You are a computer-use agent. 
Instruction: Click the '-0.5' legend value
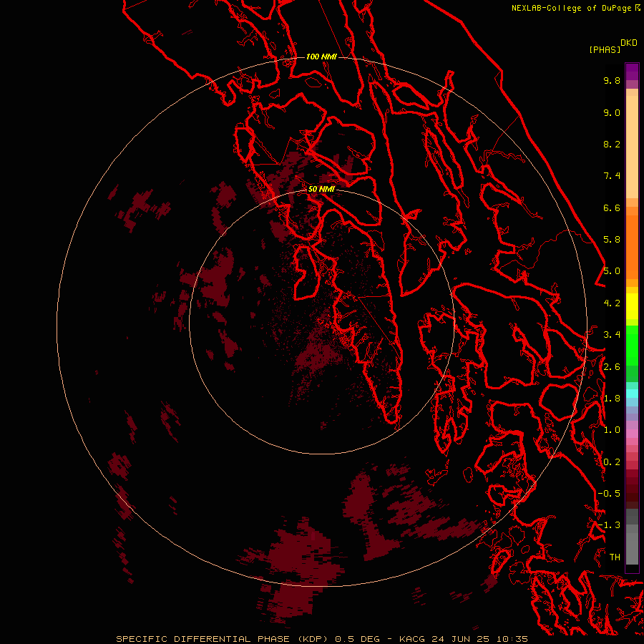point(609,494)
